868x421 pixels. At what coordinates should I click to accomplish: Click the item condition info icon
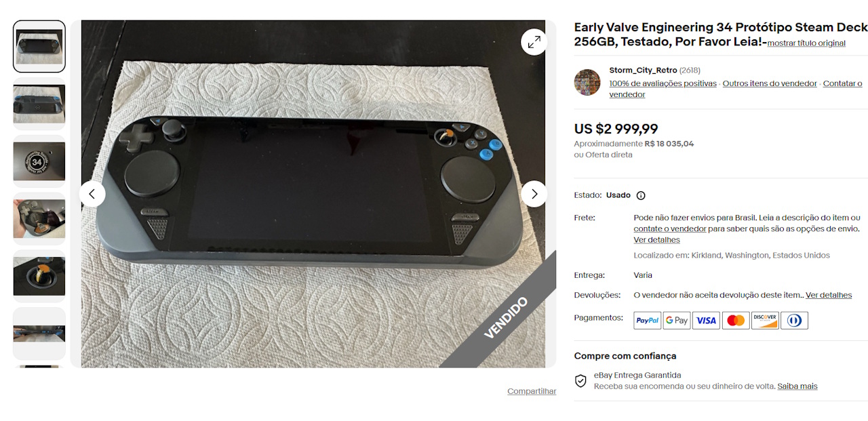(x=641, y=195)
